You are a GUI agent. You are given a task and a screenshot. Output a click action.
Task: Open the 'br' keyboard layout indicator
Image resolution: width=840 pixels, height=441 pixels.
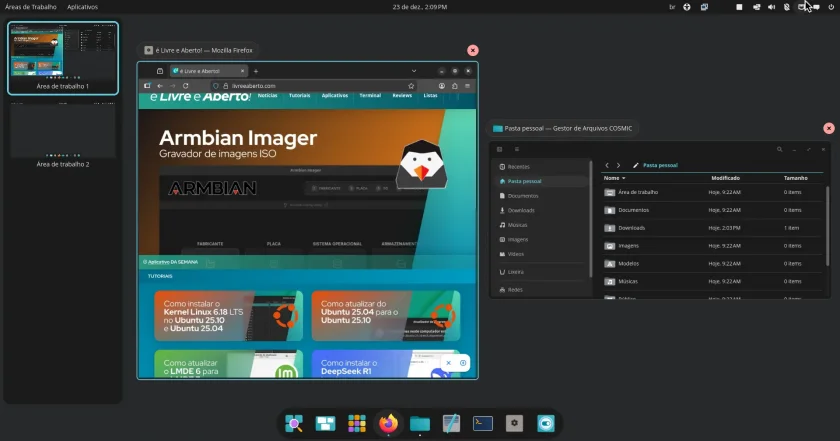tap(672, 7)
